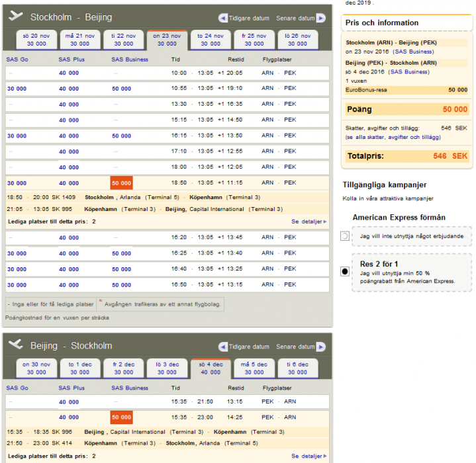Switch to 'fr 2 dec' return date tab
476x463 pixels.
(123, 368)
